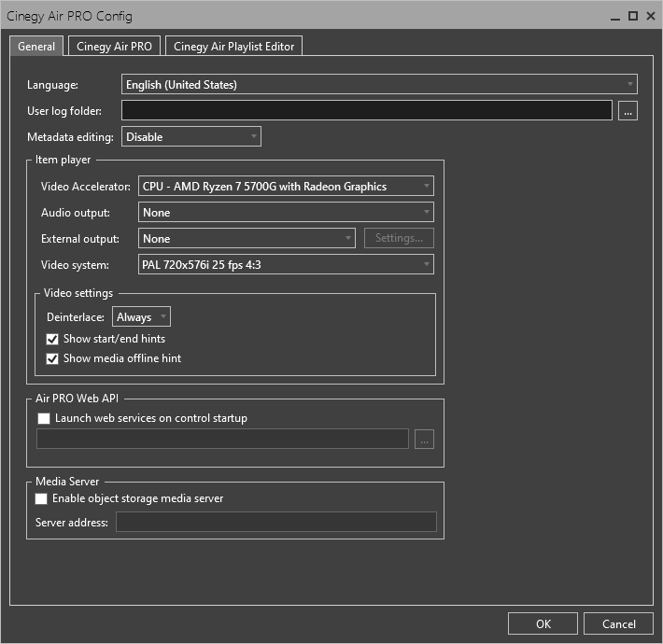
Task: Maximize the Cinegy Air PRO Config window
Action: (633, 17)
